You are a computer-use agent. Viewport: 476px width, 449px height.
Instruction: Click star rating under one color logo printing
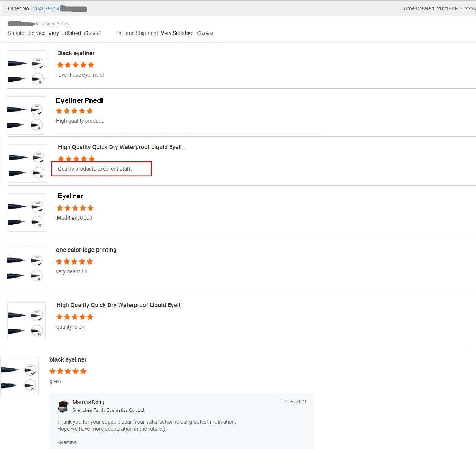(x=74, y=262)
